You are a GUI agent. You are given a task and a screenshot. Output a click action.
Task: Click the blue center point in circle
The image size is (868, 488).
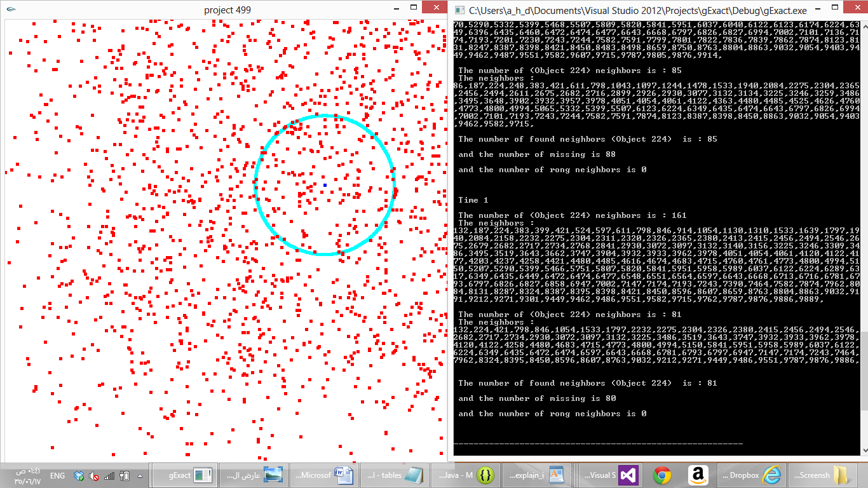pos(325,185)
